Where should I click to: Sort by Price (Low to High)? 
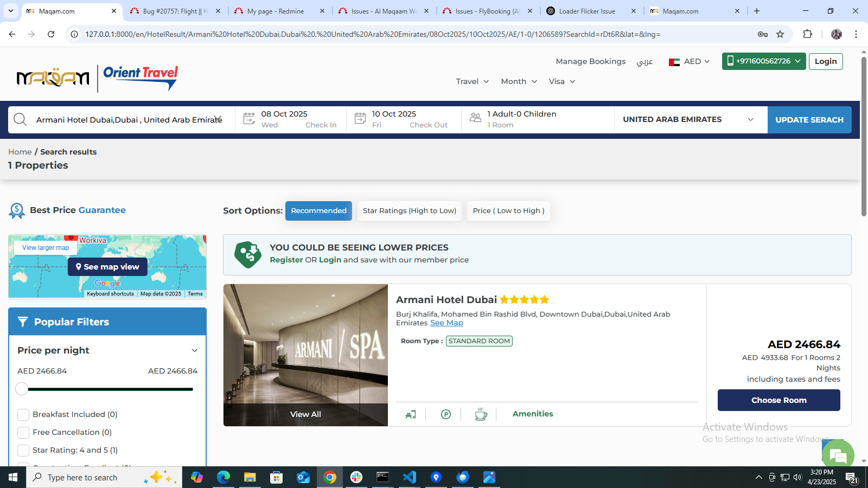[x=508, y=211]
